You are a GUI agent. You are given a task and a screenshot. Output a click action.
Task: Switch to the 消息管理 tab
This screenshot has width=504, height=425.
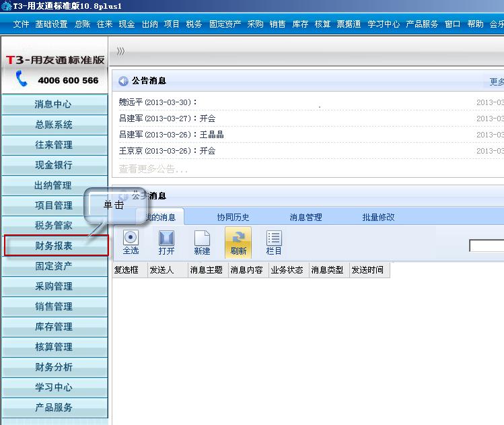tap(305, 217)
